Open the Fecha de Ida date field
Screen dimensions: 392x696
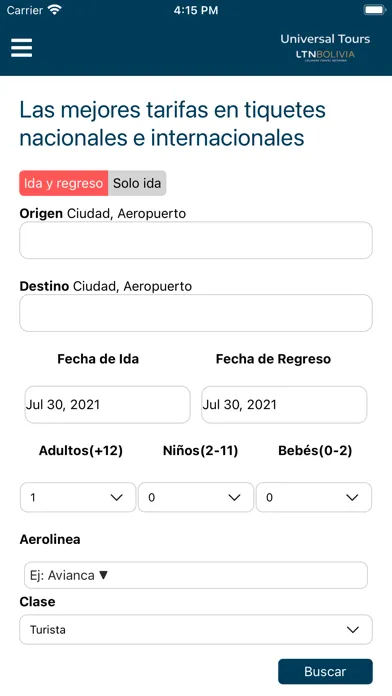coord(107,404)
